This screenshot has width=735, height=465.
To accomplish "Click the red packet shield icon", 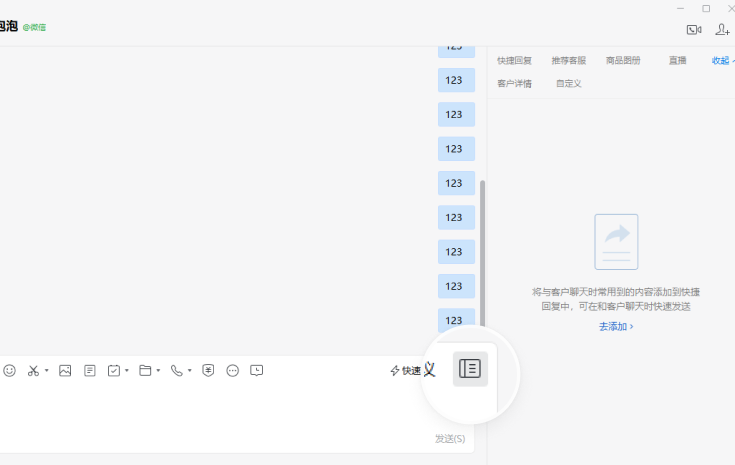I will (208, 371).
